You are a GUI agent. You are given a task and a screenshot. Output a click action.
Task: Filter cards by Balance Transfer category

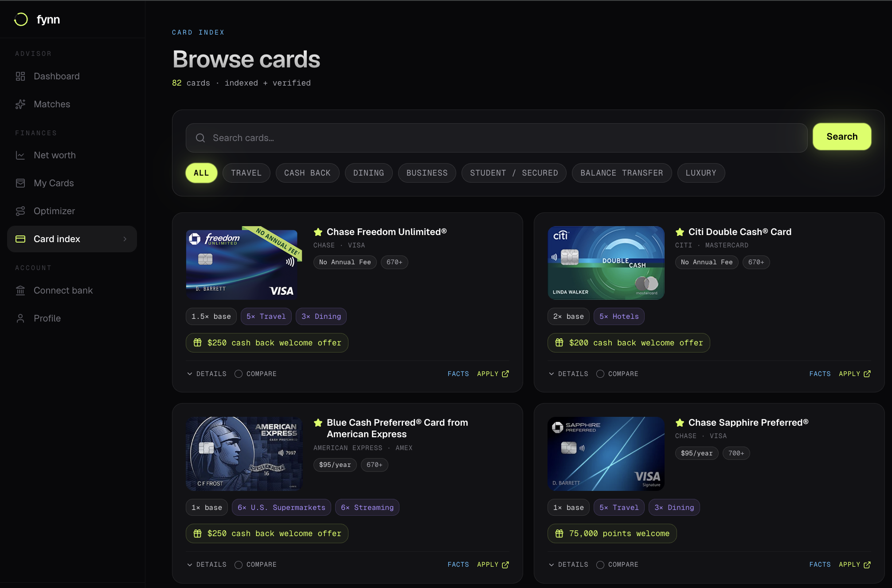pos(622,173)
